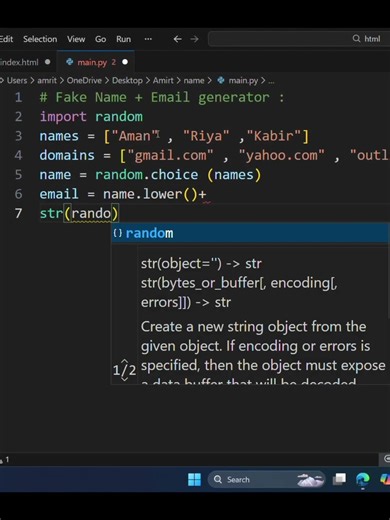Accept the 'random' autocomplete suggestion
The width and height of the screenshot is (390, 520).
250,233
